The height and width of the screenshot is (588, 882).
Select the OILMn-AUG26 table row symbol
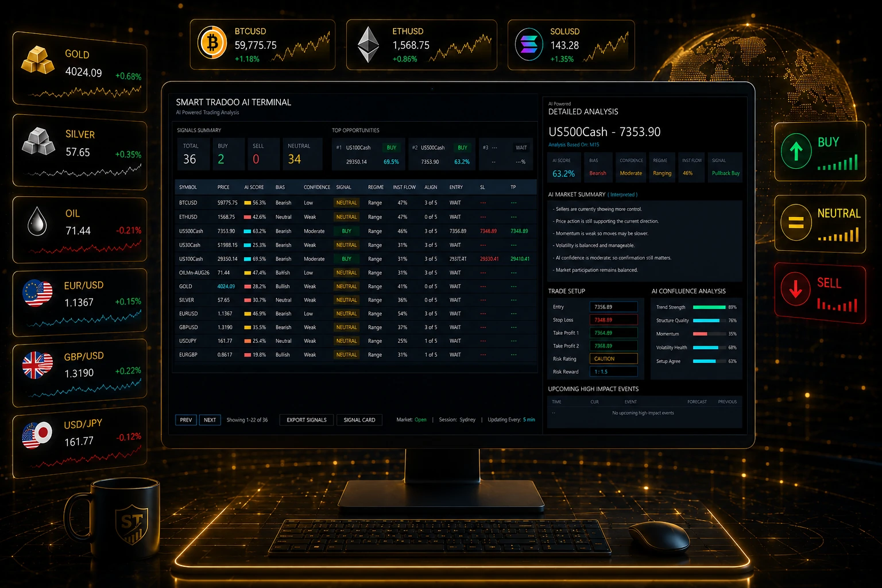(x=194, y=273)
